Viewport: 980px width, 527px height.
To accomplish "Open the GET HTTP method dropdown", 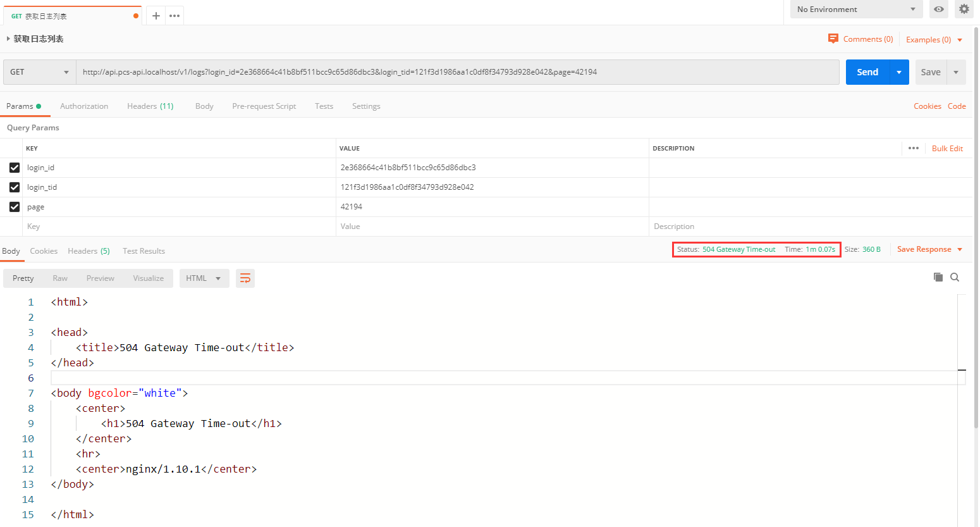I will click(x=39, y=72).
